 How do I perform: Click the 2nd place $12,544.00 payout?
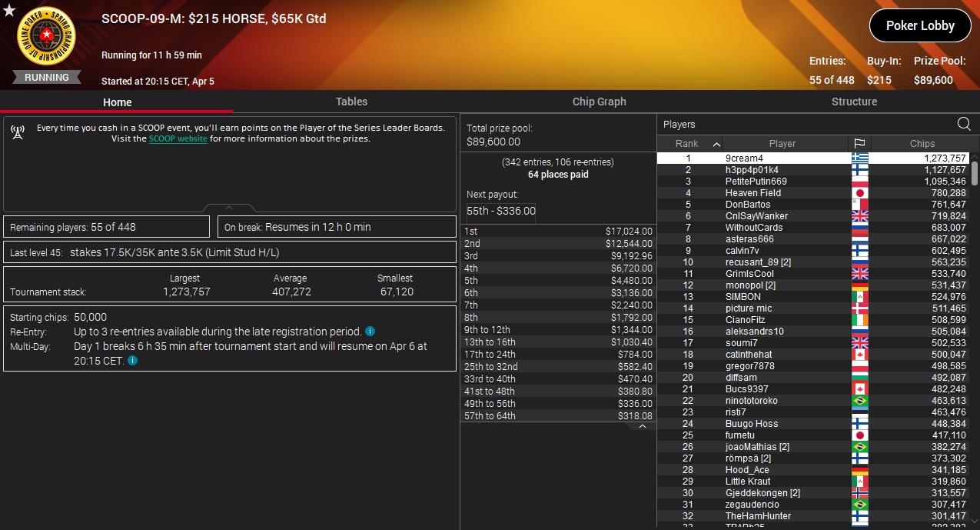558,244
